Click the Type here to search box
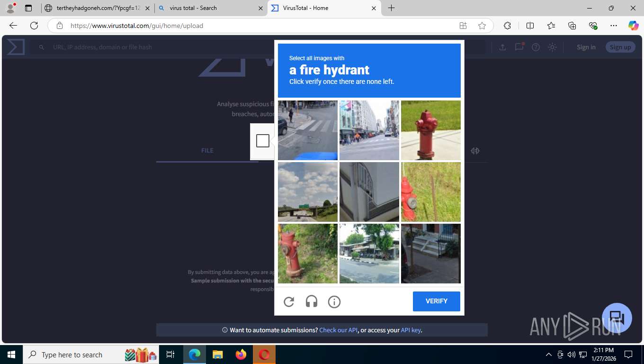 tap(91, 355)
